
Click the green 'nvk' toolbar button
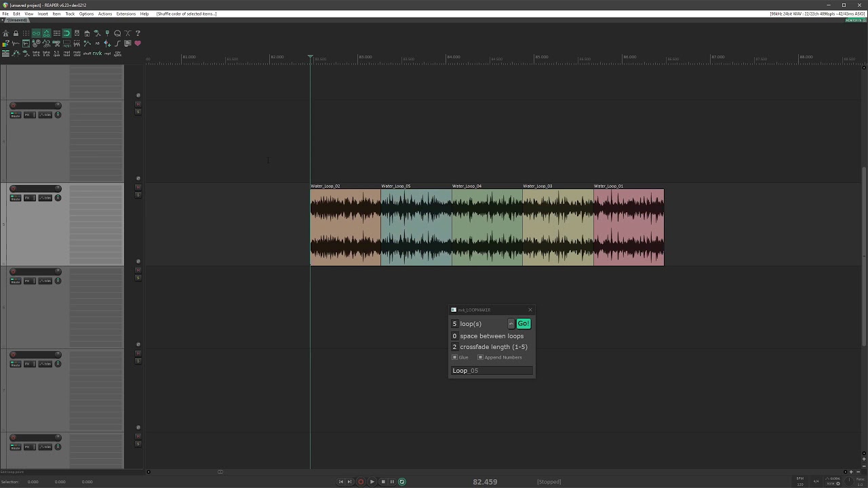(x=97, y=54)
